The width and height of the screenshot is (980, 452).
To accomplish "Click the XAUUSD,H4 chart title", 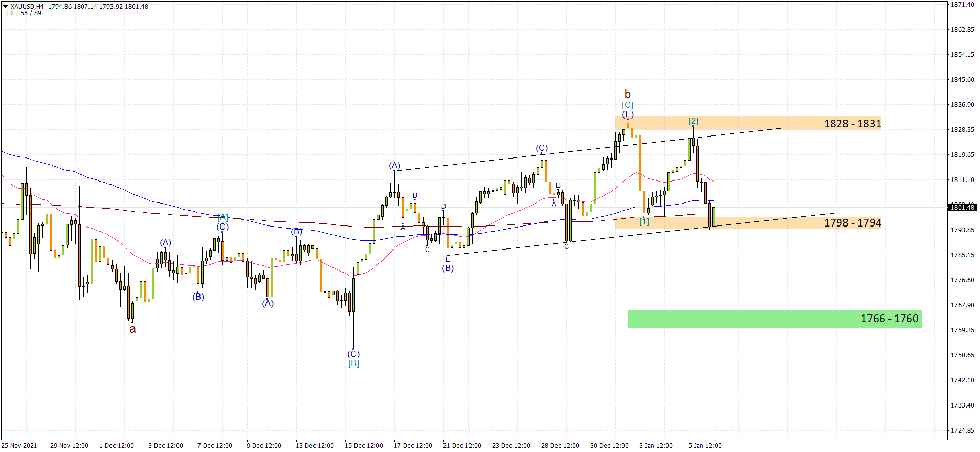I will coord(27,7).
